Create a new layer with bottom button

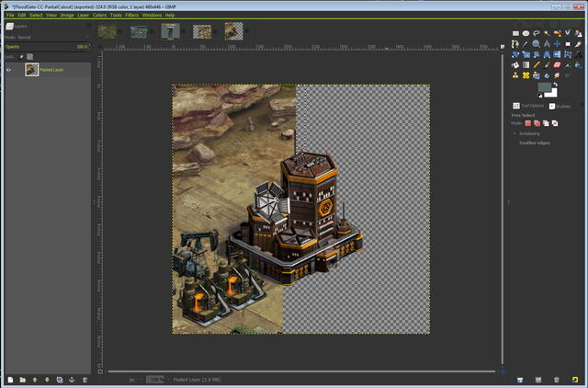(10, 380)
